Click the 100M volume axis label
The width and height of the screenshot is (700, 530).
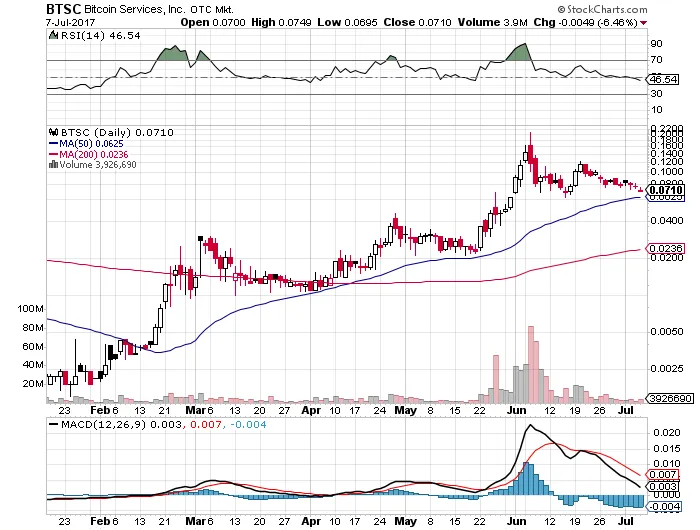pos(31,309)
